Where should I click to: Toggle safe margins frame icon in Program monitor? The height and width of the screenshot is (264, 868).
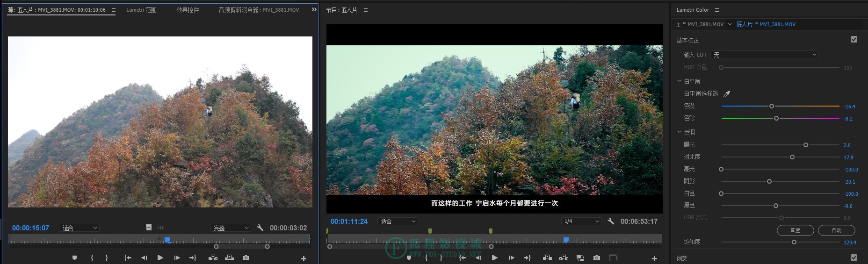pyautogui.click(x=613, y=258)
